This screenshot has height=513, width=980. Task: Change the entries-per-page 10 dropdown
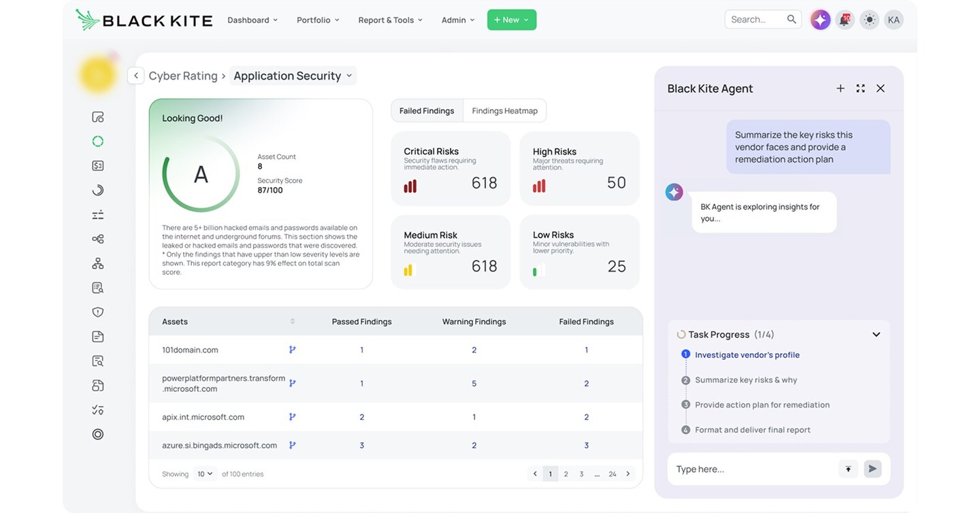point(205,474)
